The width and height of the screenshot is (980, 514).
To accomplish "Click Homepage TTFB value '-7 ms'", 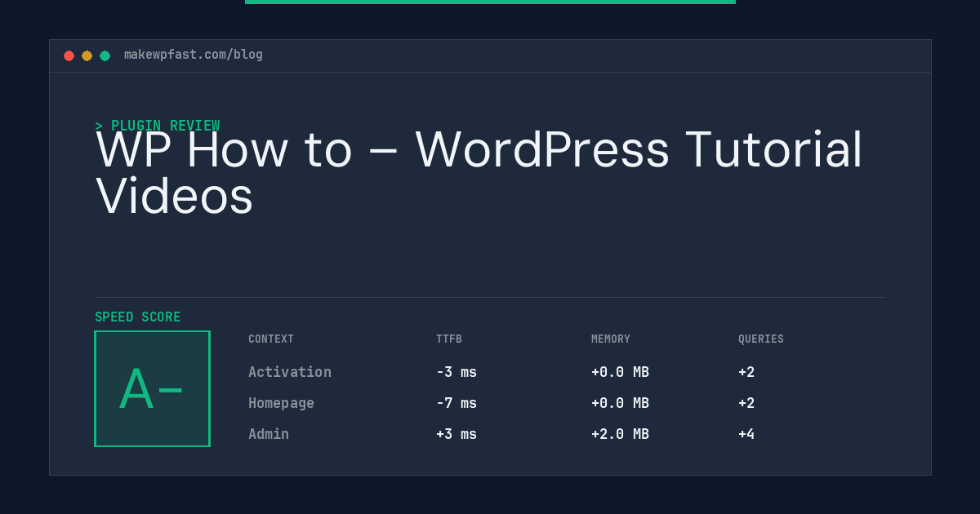I will pyautogui.click(x=457, y=403).
